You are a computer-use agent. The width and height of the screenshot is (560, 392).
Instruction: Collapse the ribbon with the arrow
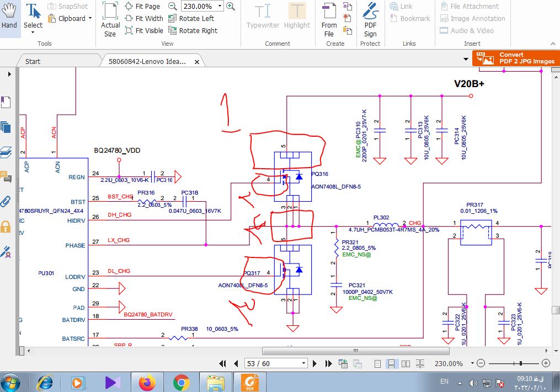(x=553, y=44)
